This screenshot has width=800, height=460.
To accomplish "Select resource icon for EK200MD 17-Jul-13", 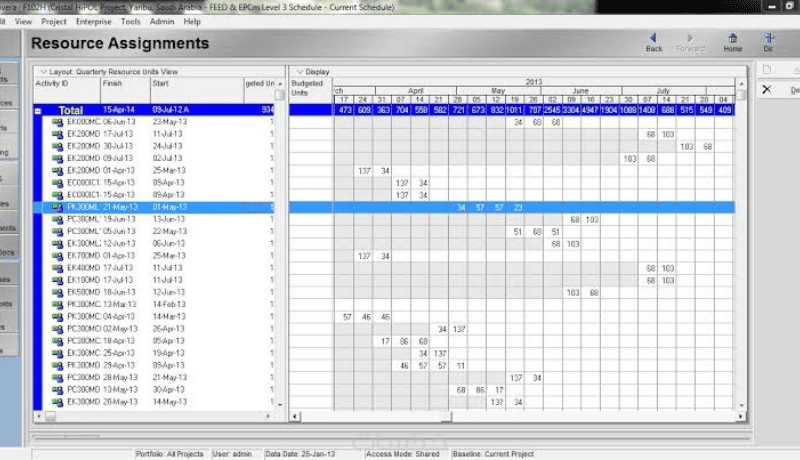I will pyautogui.click(x=58, y=135).
